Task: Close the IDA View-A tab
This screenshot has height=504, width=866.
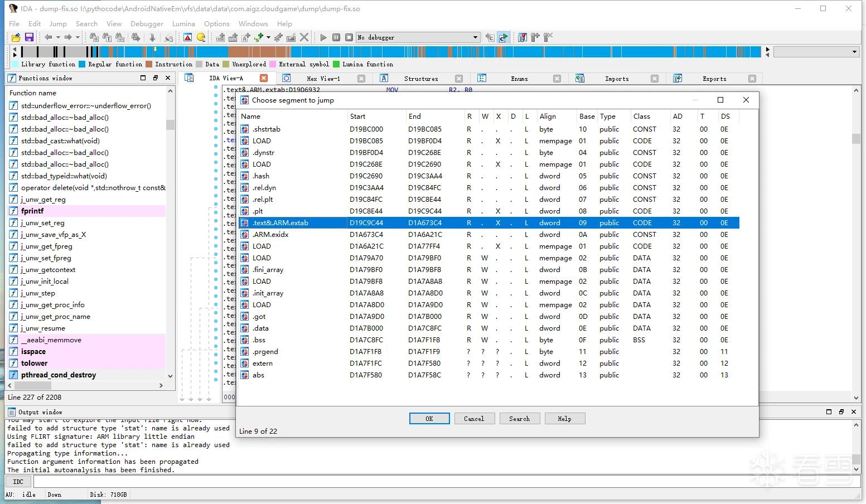Action: (x=264, y=78)
